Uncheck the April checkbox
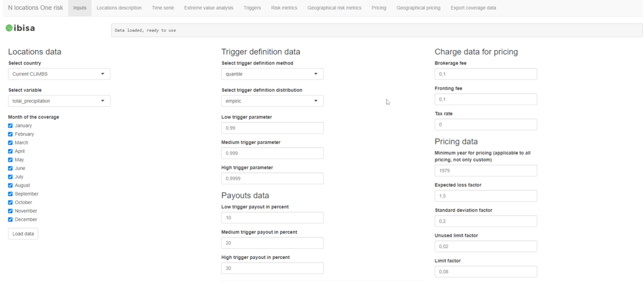Screen dimensions: 644x285 click(x=10, y=151)
